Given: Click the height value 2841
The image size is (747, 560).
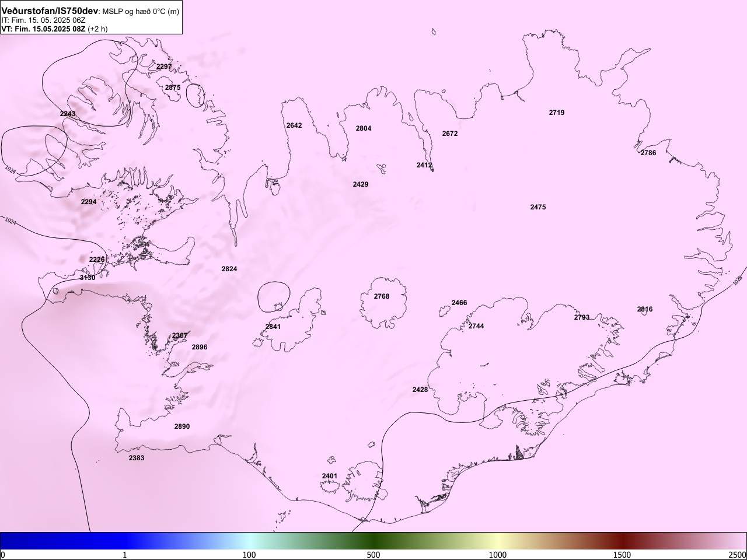Looking at the screenshot, I should click(x=273, y=327).
